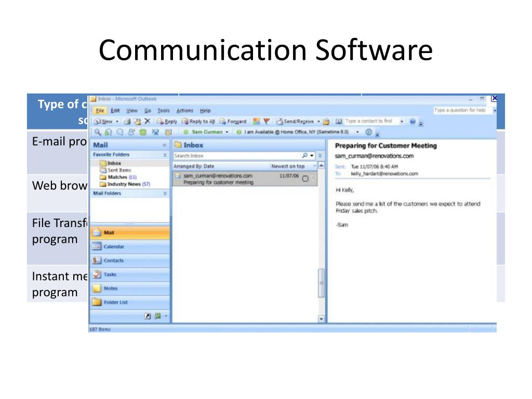Screen dimensions: 532x399
Task: Click the Sametime add contact person icon
Action: [x=131, y=132]
